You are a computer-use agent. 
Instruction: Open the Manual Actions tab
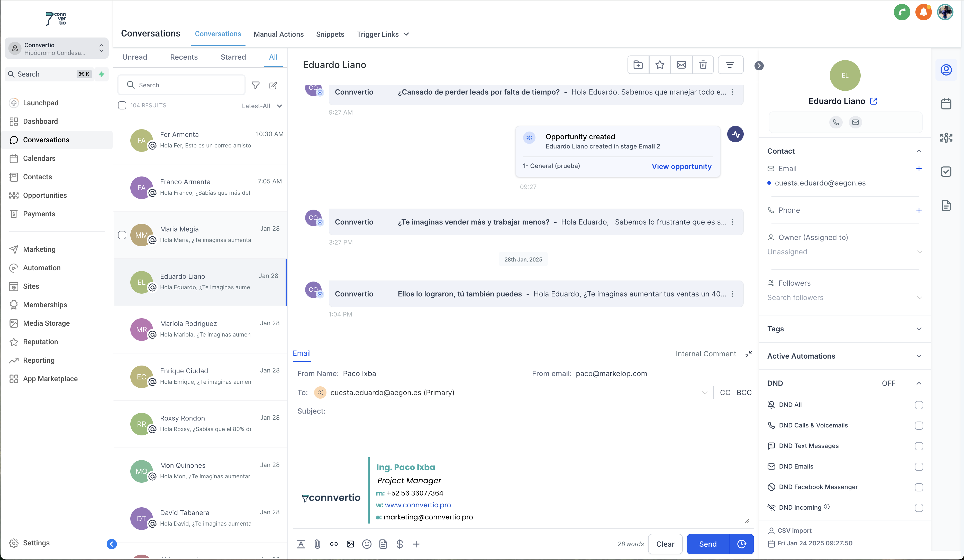(278, 34)
